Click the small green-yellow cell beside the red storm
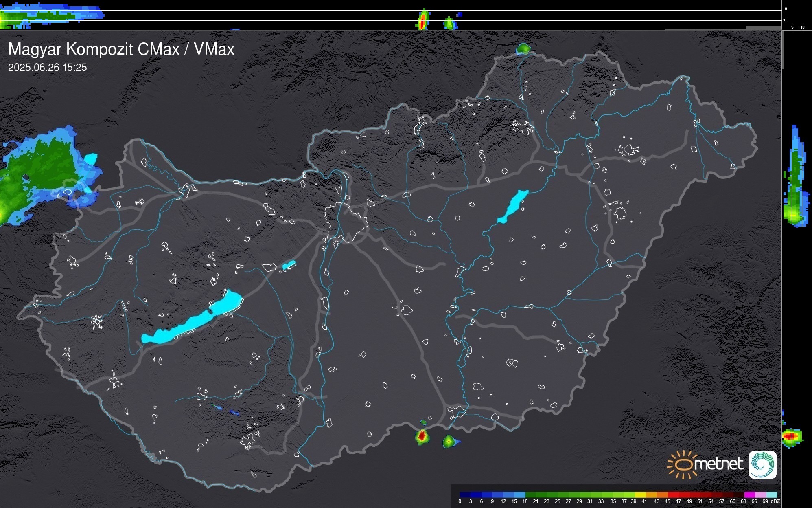This screenshot has width=812, height=508. [x=449, y=441]
